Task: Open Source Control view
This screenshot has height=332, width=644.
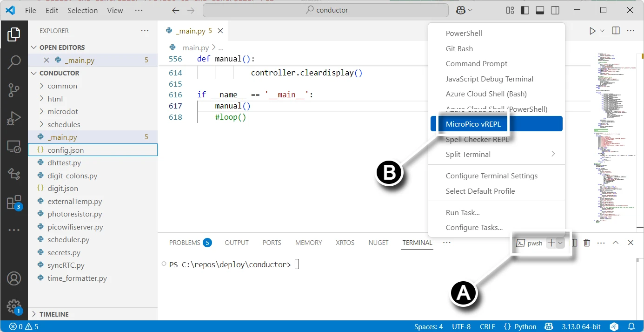Action: point(14,90)
